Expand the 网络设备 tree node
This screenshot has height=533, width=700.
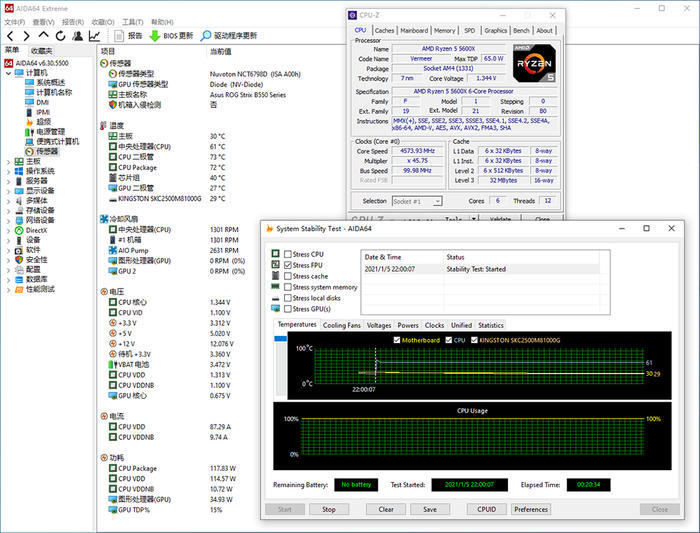point(8,221)
